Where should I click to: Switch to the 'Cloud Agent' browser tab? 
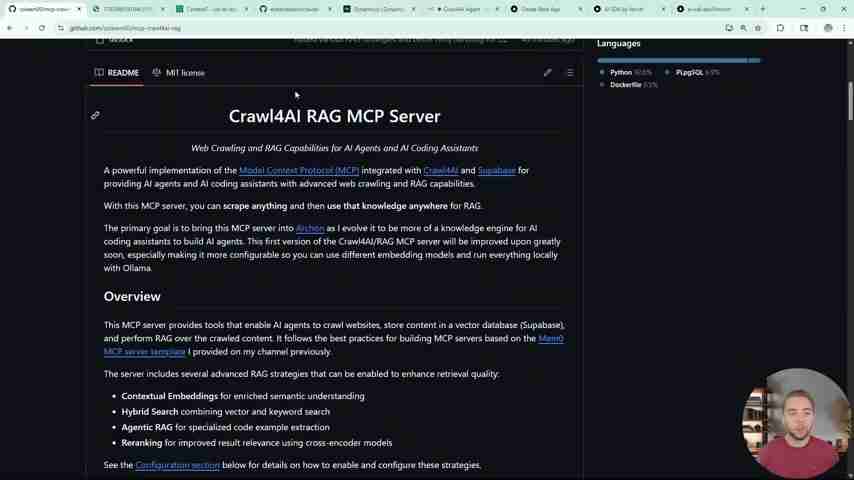462,9
